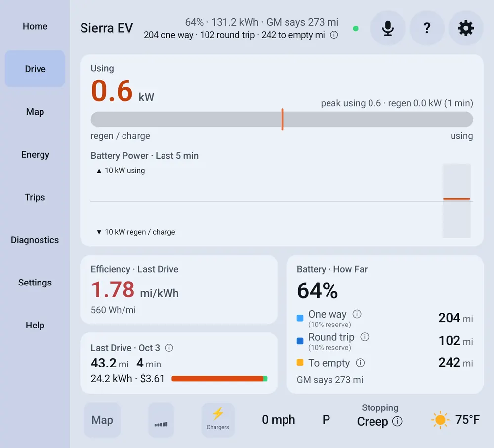Click the 64% battery percentage value
This screenshot has width=494, height=448.
[x=317, y=290]
